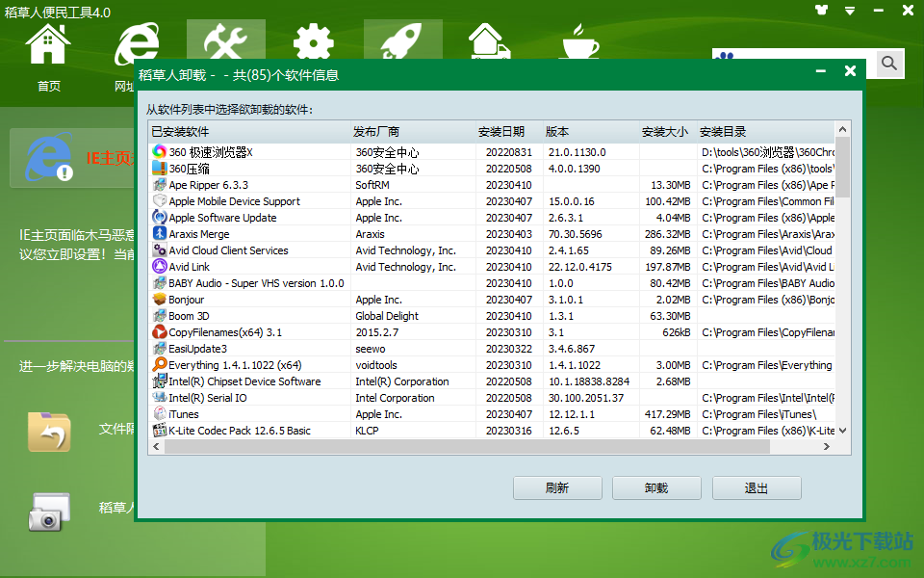
Task: Select the Apple Software Update icon
Action: click(x=159, y=217)
